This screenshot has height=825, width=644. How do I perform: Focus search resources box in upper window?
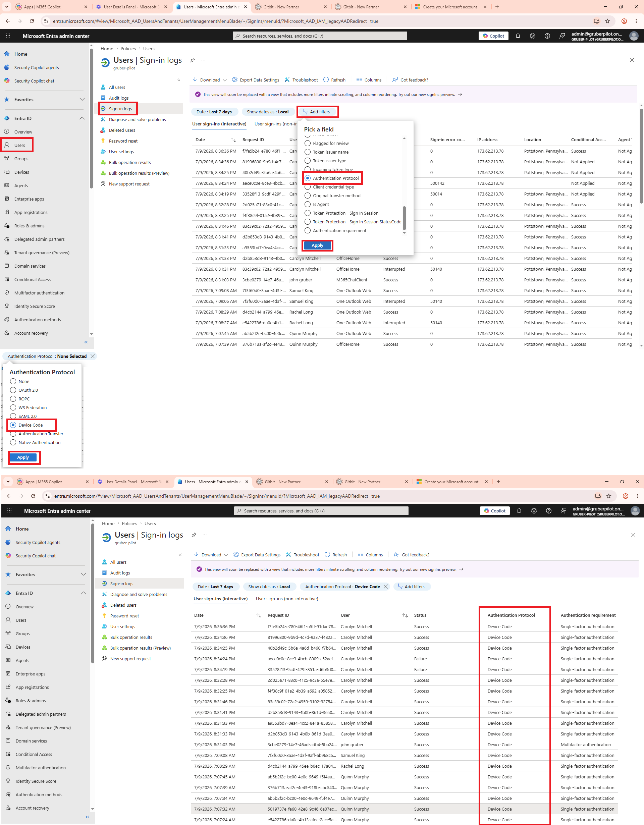[x=320, y=36]
